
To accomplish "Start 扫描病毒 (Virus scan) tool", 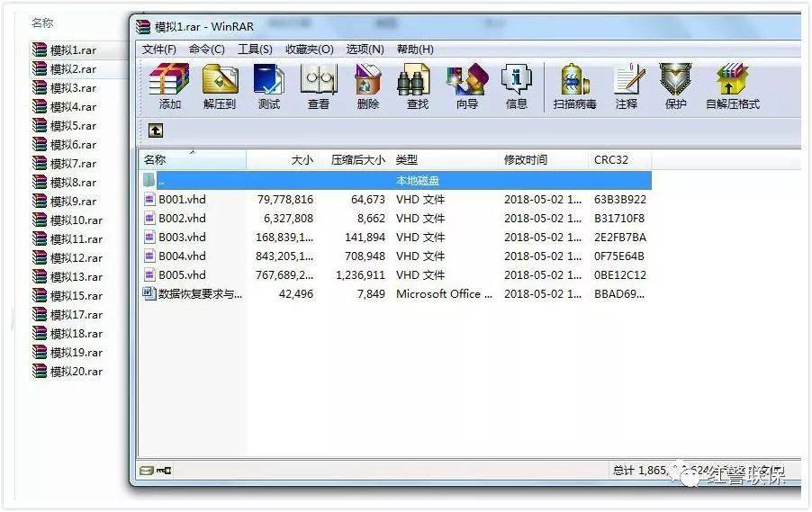I will (575, 86).
